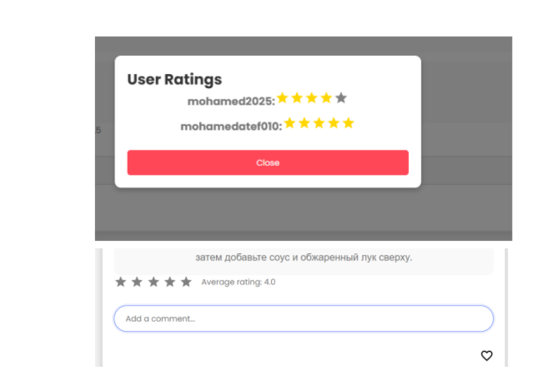
Task: Click the Average rating: 4.0 text
Action: pos(238,282)
